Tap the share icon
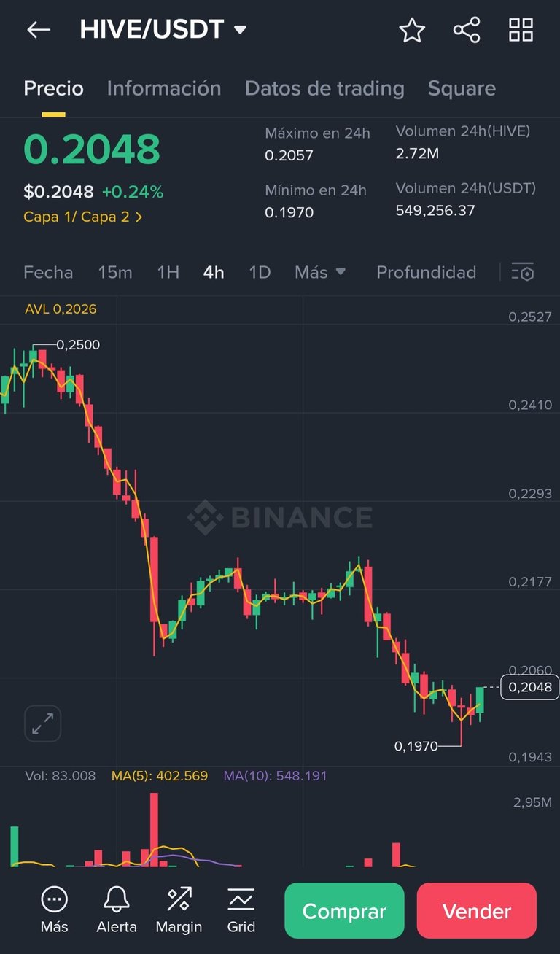The image size is (560, 954). coord(467,30)
